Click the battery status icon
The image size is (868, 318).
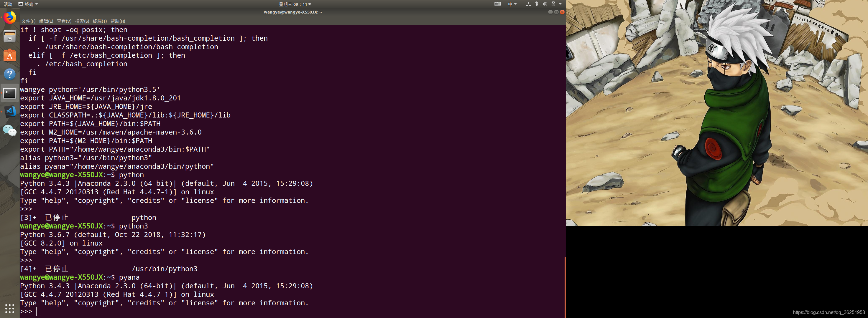(553, 4)
